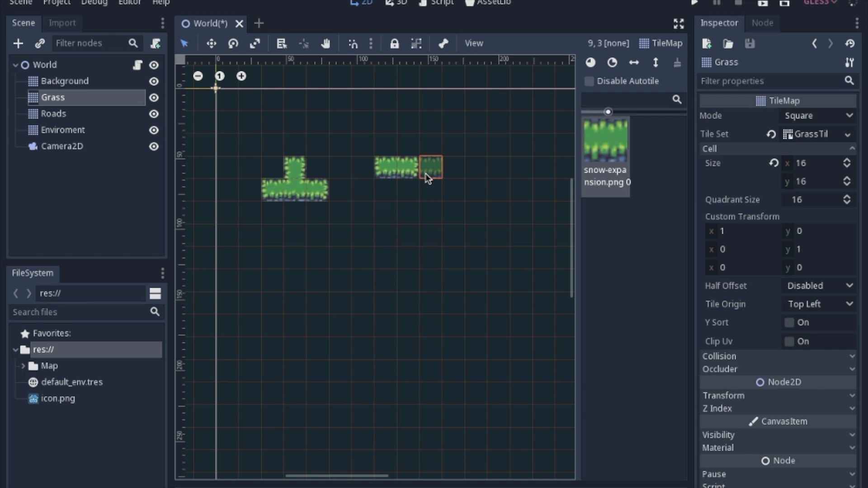Open the Node tab in the Inspector

coord(763,23)
